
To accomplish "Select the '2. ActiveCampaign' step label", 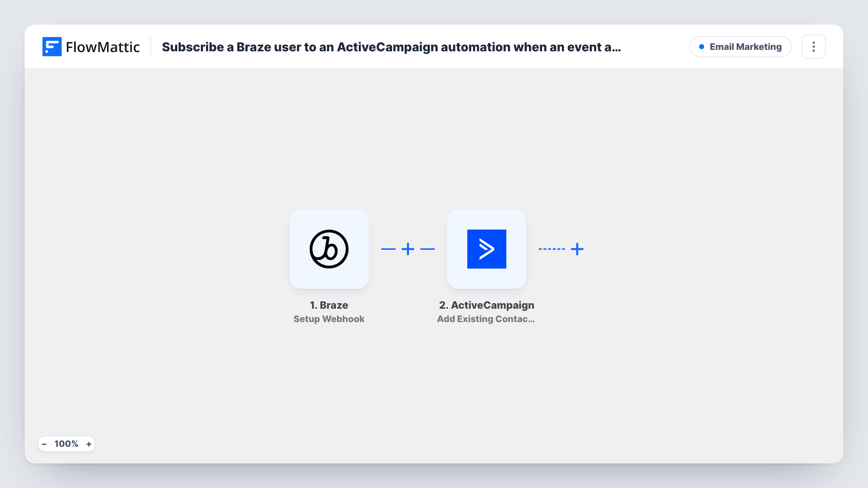I will [486, 305].
